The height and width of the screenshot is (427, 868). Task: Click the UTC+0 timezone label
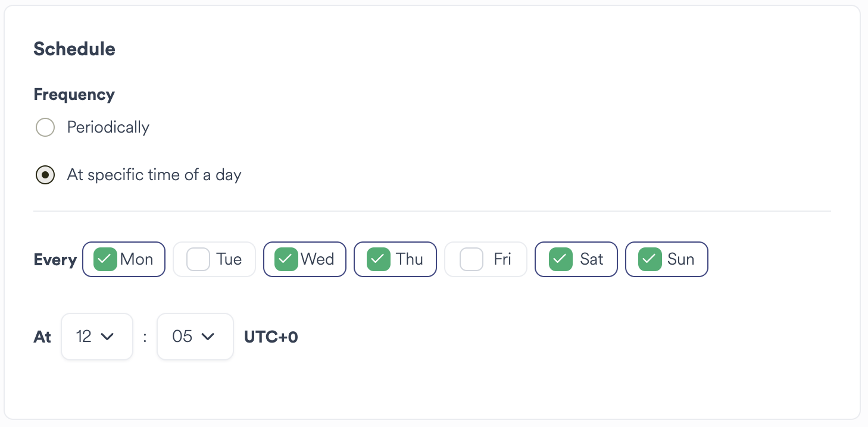(x=271, y=336)
